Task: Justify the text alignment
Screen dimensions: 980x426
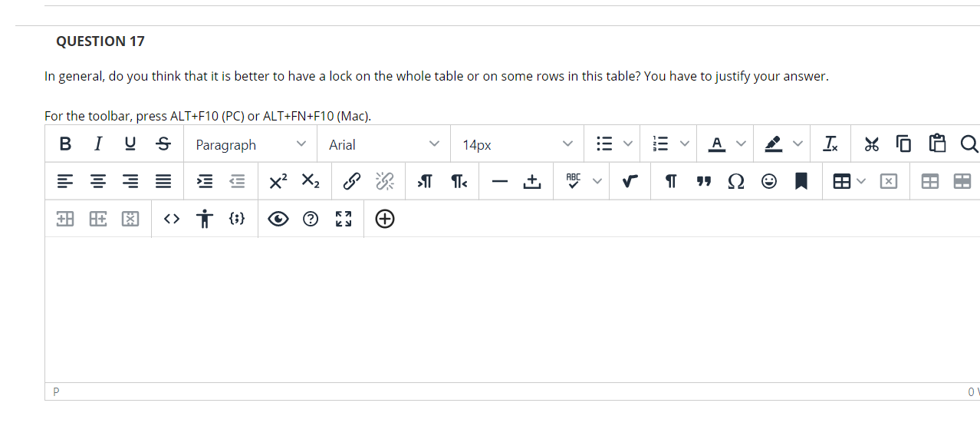Action: (163, 182)
